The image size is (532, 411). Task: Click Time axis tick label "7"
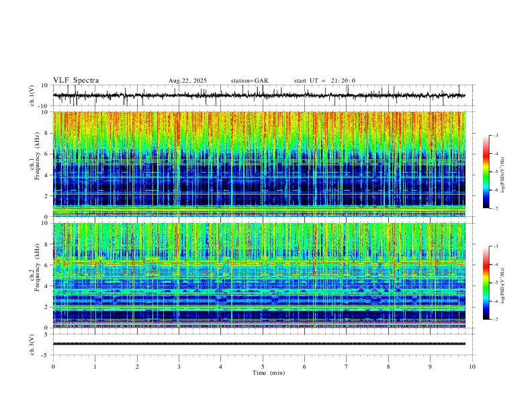347,367
